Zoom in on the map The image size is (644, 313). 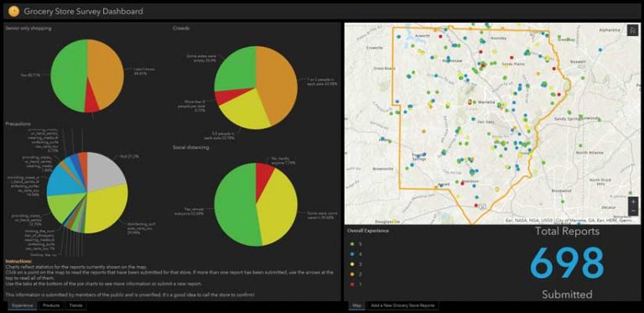click(x=633, y=202)
